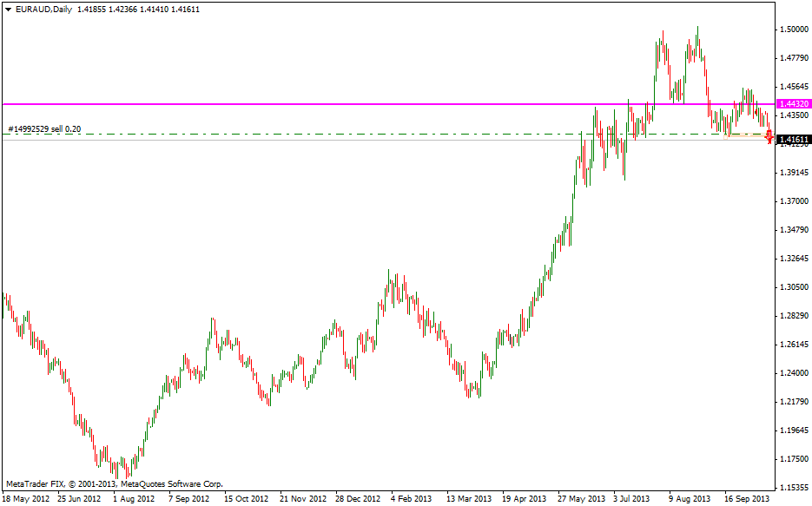Image resolution: width=812 pixels, height=506 pixels.
Task: Click the 16 Sep 2013 date label
Action: (747, 499)
